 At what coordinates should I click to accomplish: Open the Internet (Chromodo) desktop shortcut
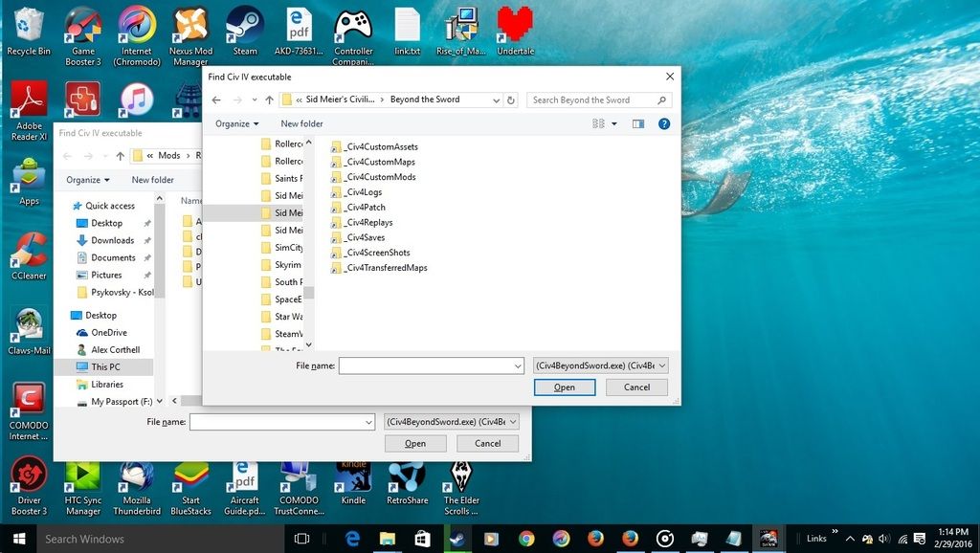pyautogui.click(x=137, y=35)
